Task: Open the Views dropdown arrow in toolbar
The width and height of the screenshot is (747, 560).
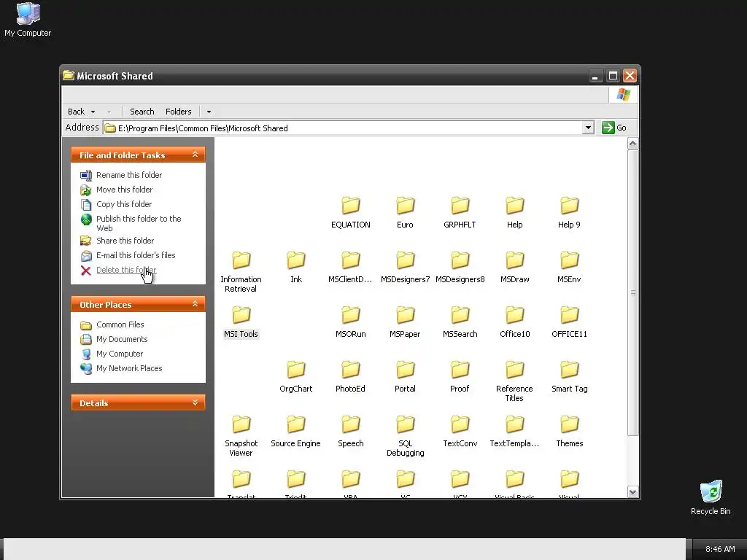Action: [209, 112]
